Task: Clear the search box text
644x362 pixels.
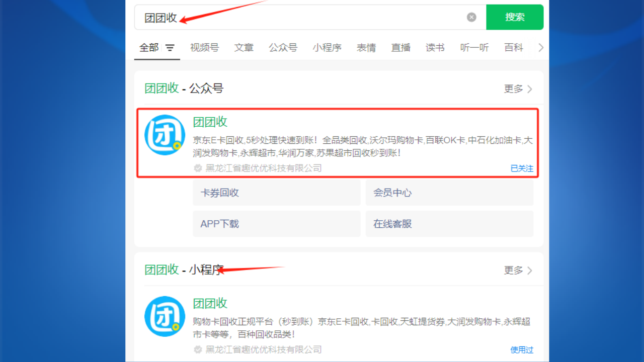Action: coord(471,18)
